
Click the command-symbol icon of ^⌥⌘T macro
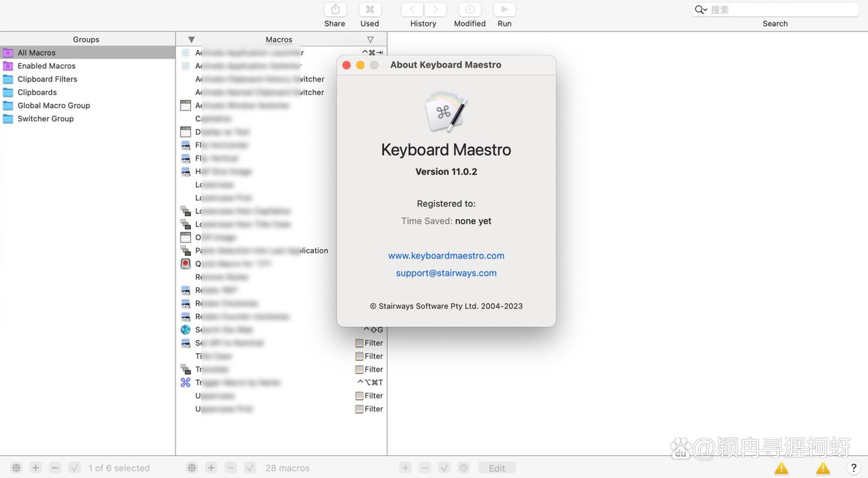tap(186, 382)
